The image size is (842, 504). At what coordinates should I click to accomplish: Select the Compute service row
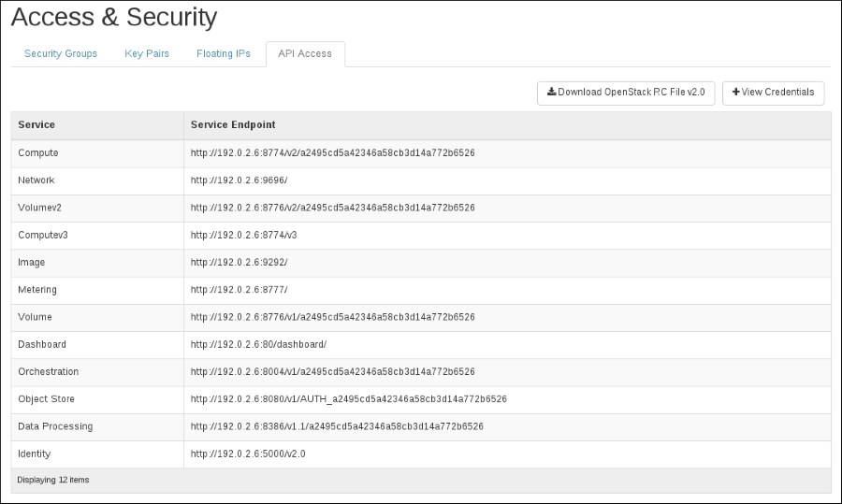coord(38,153)
